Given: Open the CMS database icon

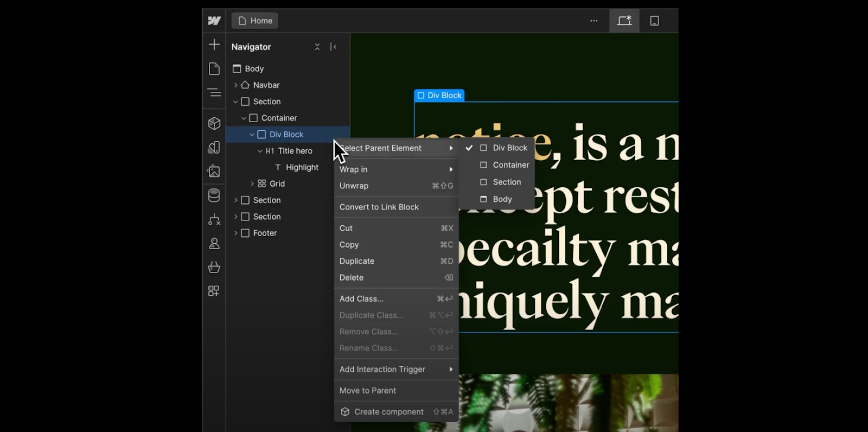Looking at the screenshot, I should (x=214, y=195).
